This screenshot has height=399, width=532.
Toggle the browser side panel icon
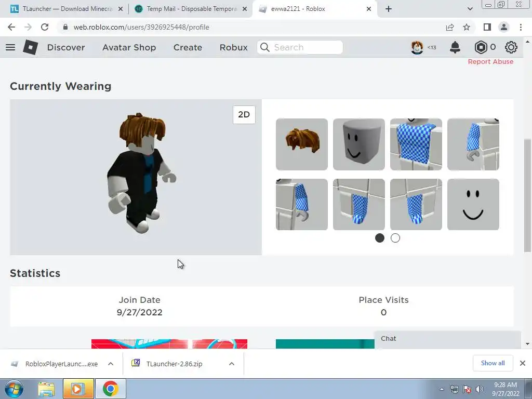pos(487,27)
